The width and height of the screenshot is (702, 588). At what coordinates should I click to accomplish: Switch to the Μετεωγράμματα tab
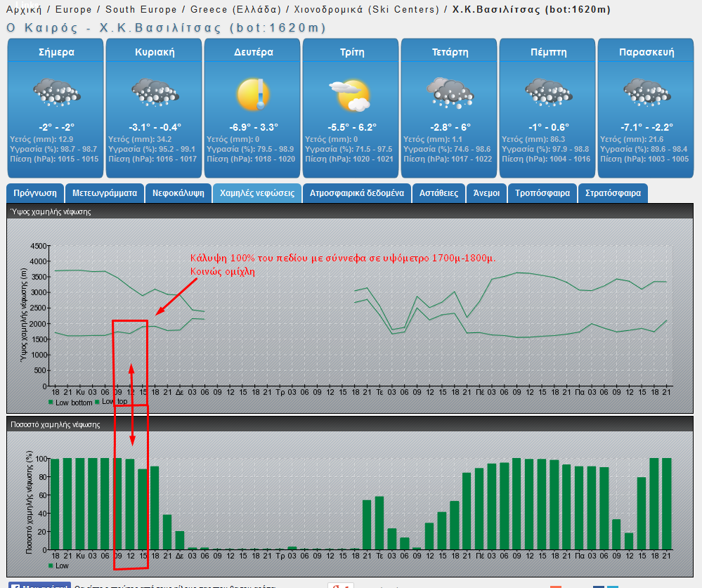tap(105, 193)
